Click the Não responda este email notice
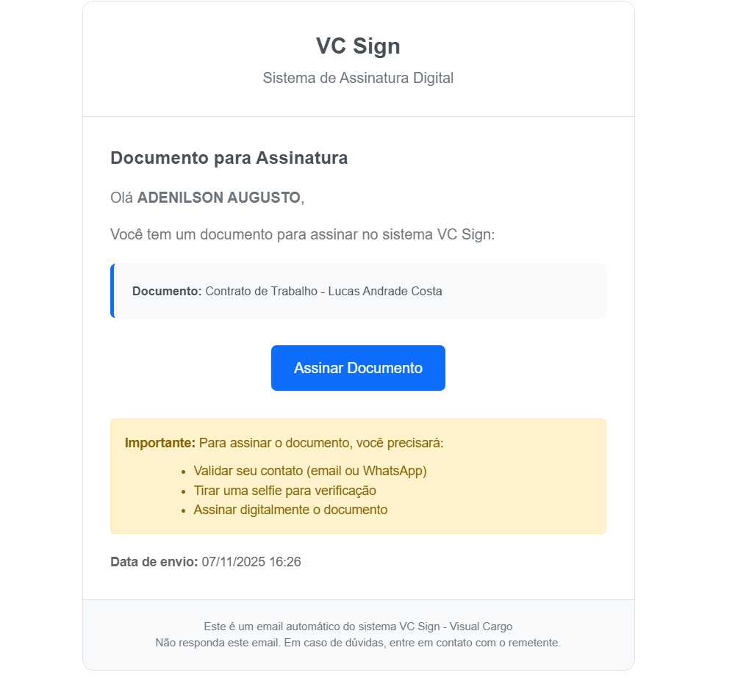The width and height of the screenshot is (735, 700). (358, 643)
